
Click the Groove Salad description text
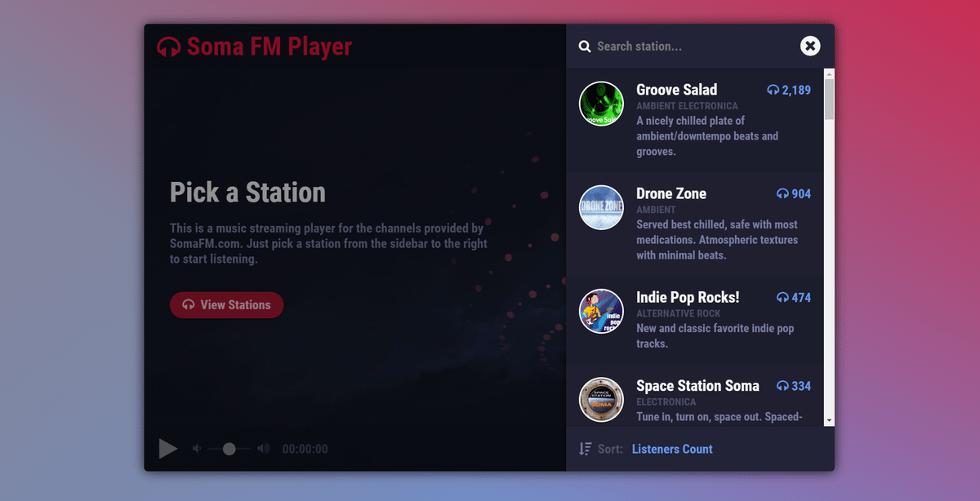(x=707, y=136)
